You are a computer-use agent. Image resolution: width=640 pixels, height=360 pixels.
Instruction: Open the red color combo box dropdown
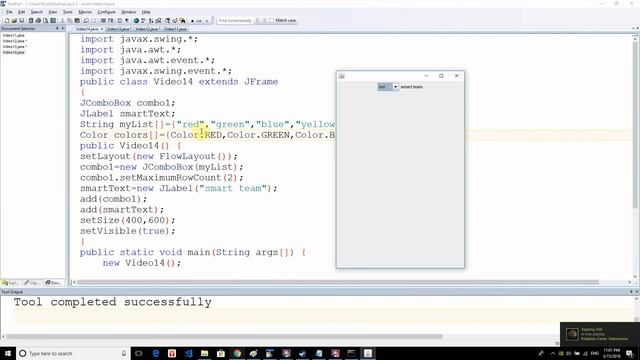click(x=396, y=87)
